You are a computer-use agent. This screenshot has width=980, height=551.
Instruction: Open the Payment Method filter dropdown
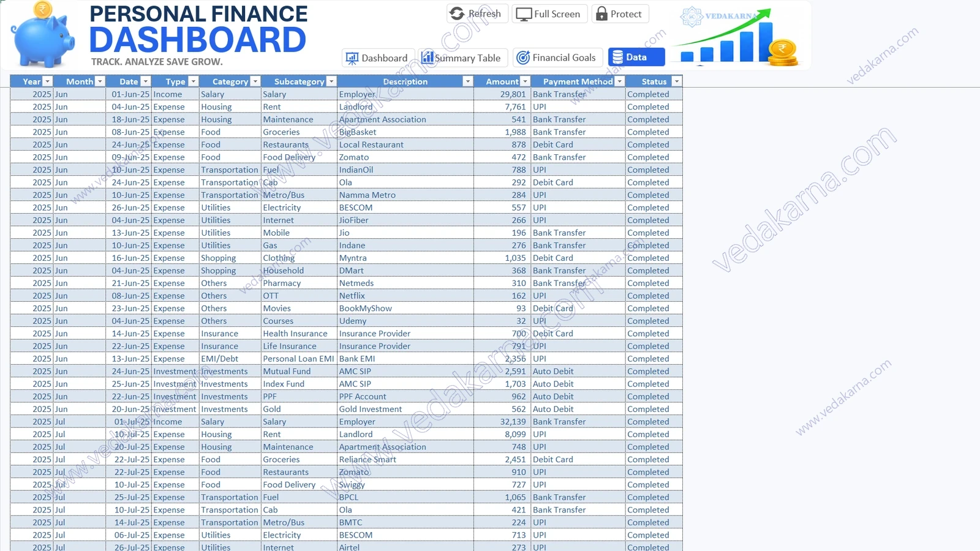(x=619, y=81)
